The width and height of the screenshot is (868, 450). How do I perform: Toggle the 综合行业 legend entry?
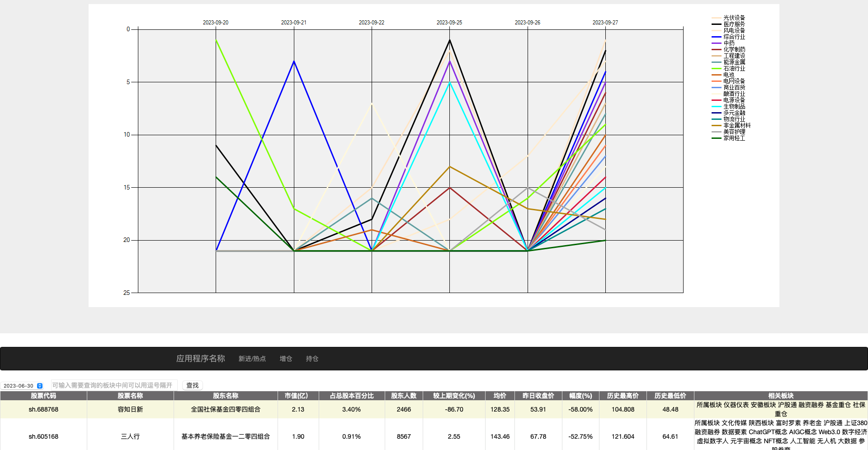(x=728, y=37)
